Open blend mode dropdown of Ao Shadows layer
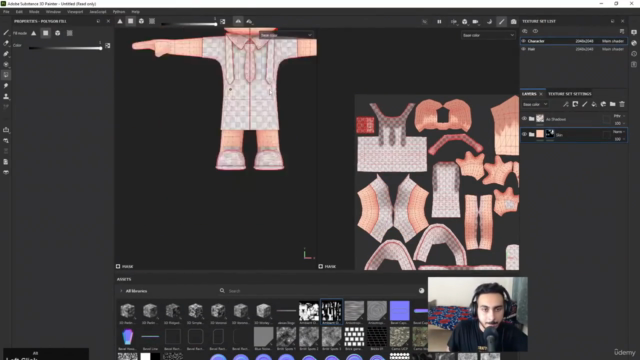The width and height of the screenshot is (640, 360). point(619,116)
